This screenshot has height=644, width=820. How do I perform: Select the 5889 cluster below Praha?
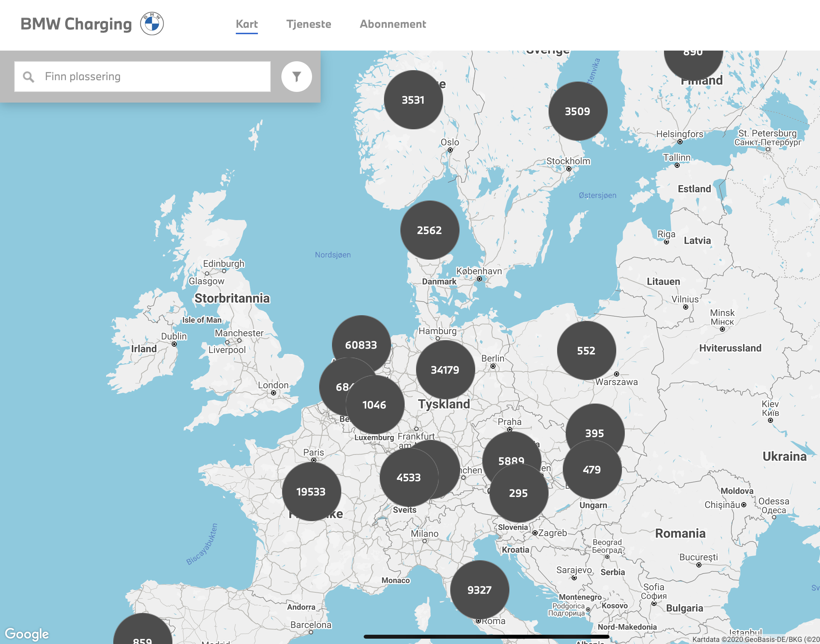pos(512,452)
